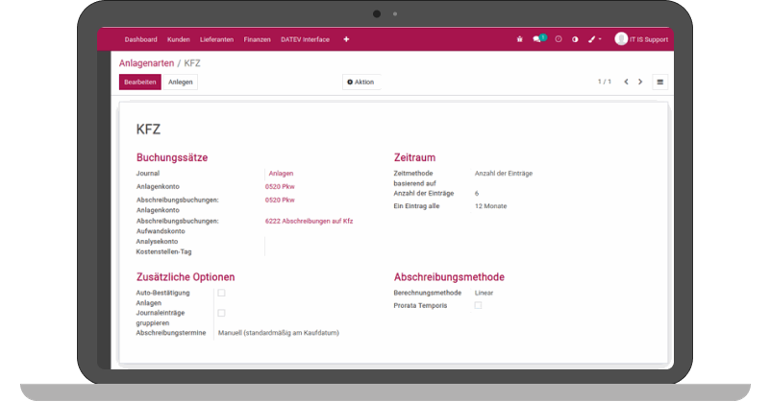The height and width of the screenshot is (402, 770).
Task: Open the DATEV Interface menu
Action: 306,39
